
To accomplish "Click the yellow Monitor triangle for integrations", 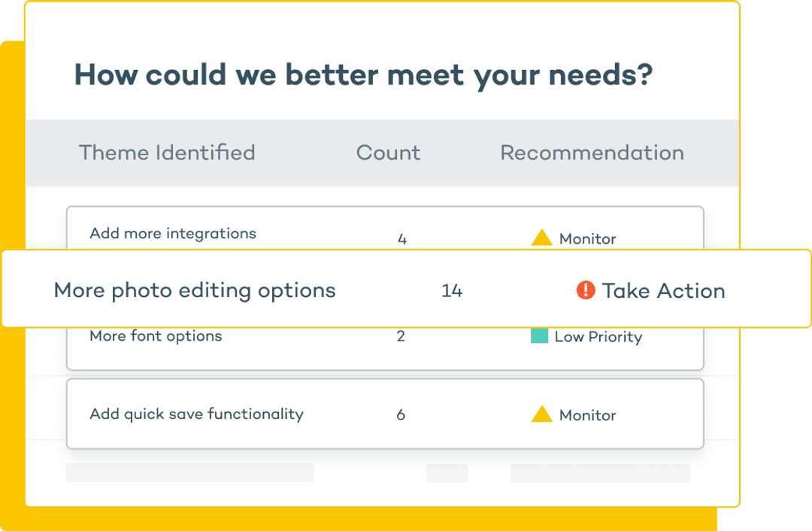I will [541, 237].
